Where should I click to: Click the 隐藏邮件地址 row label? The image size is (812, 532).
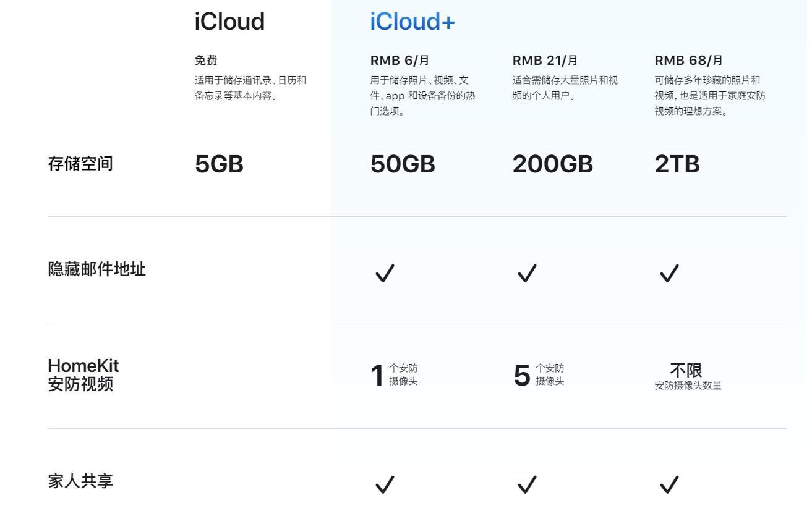coord(97,269)
